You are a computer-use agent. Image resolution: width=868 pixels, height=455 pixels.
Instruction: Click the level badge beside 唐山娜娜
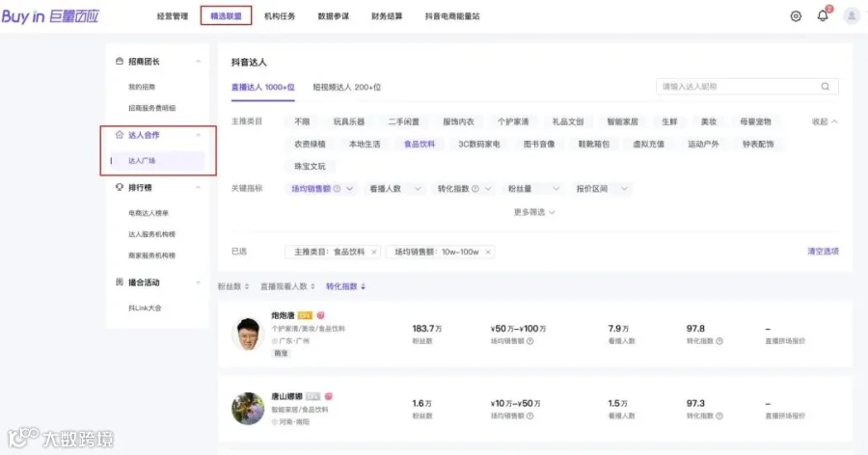pyautogui.click(x=312, y=396)
